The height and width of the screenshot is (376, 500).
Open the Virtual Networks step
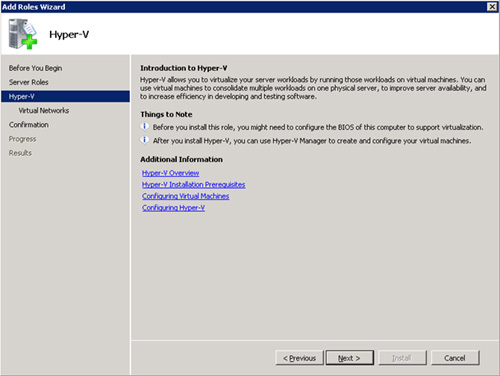[x=44, y=110]
